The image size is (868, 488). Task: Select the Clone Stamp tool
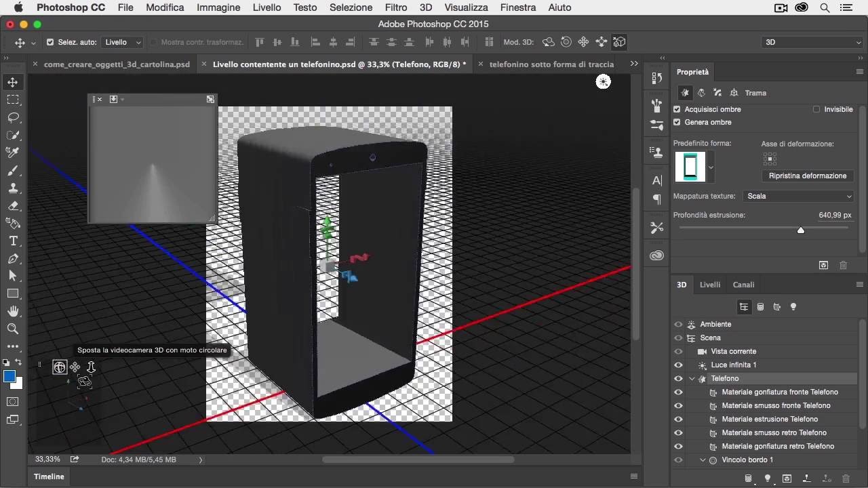pos(13,188)
